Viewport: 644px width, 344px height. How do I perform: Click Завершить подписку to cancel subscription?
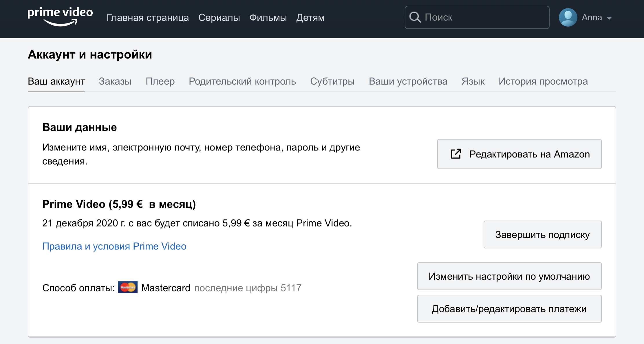(542, 234)
